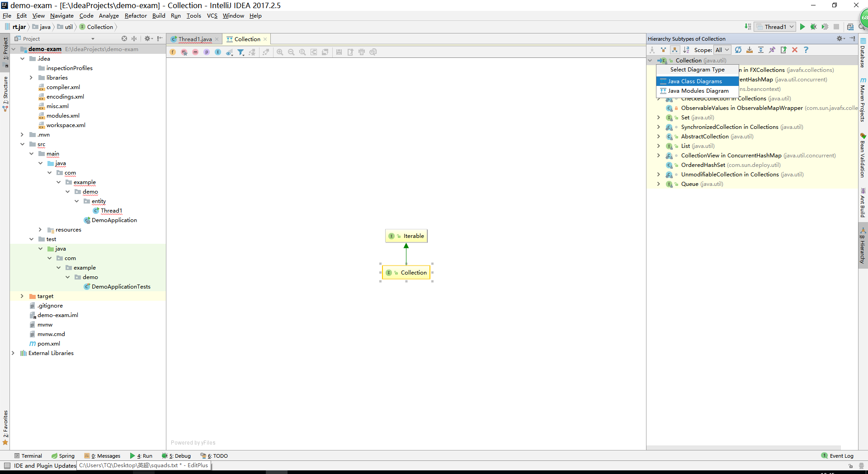Refresh the hierarchy tree
868x474 pixels.
point(738,50)
